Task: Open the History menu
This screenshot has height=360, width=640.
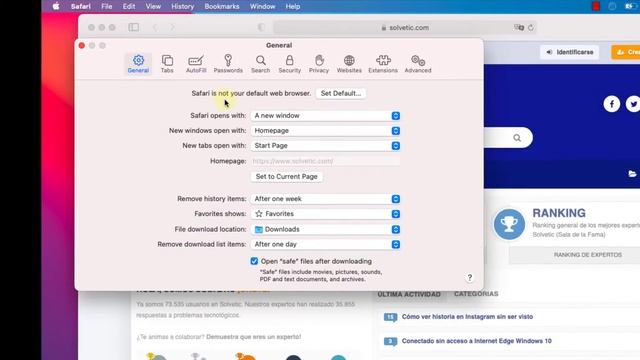Action: point(182,7)
